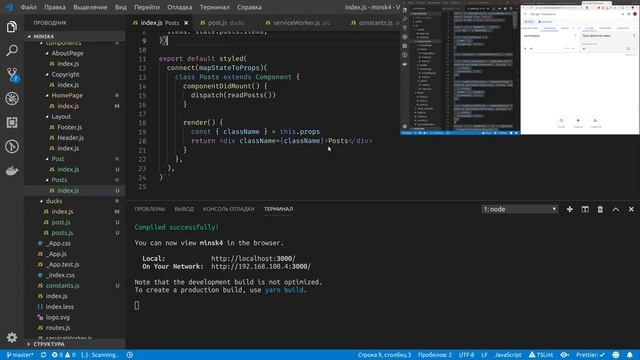Switch to КОНСОЛЬ ОТЛАДКИ panel tab
640x360 pixels.
229,209
